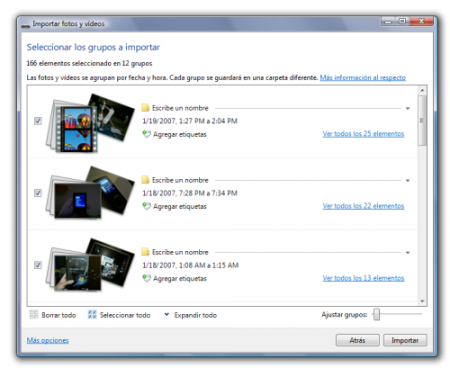450x368 pixels.
Task: Click the Seleccionar todo grid icon
Action: click(x=92, y=314)
